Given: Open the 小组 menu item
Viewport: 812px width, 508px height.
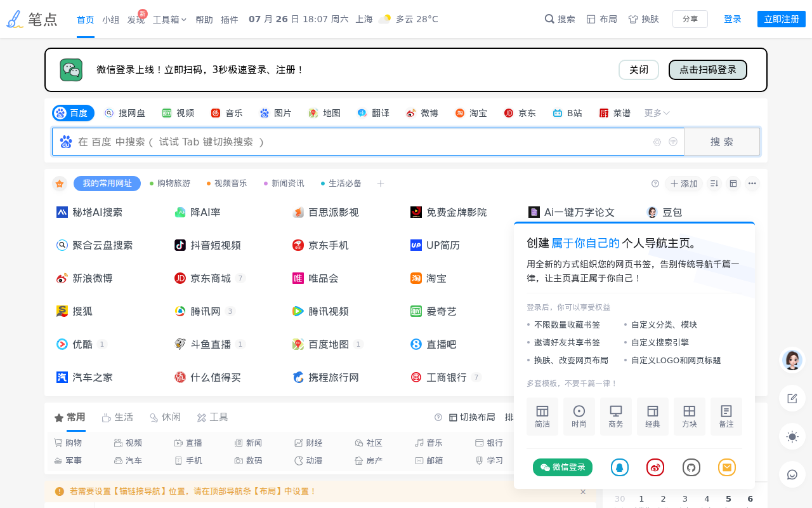Looking at the screenshot, I should (x=111, y=19).
